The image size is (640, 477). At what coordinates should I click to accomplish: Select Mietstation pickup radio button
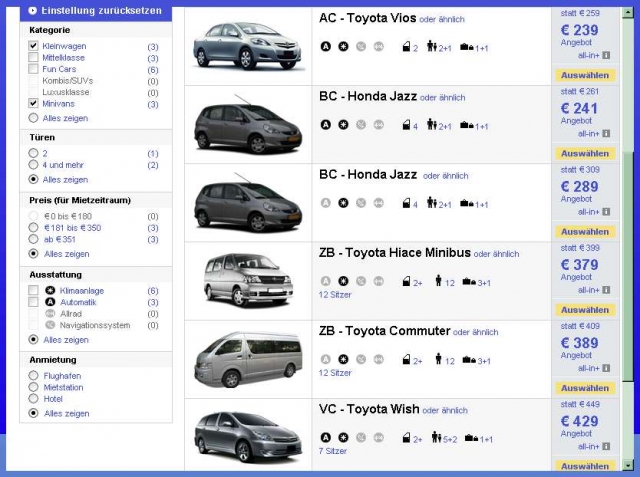pyautogui.click(x=33, y=387)
